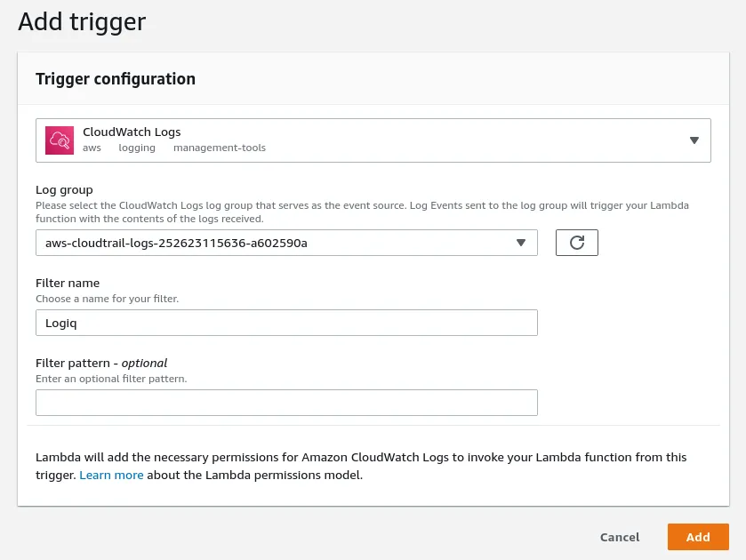Click the Add trigger page title
Viewport: 746px width, 560px height.
82,21
